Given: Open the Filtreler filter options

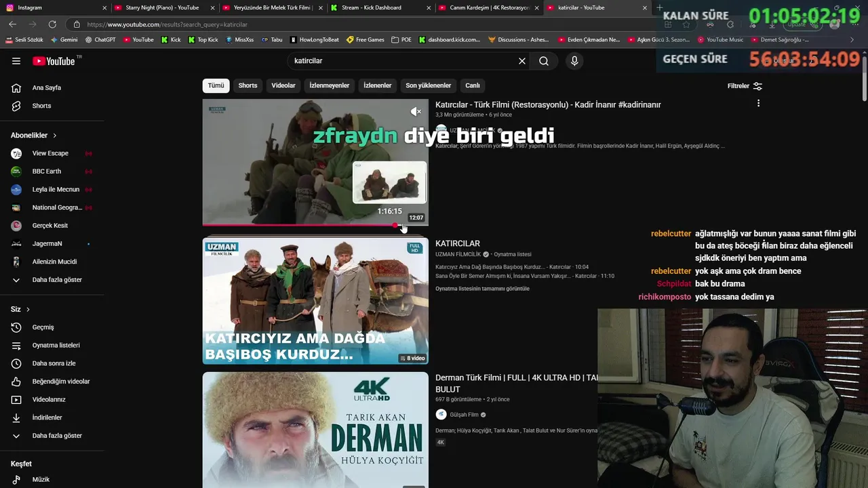Looking at the screenshot, I should click(x=745, y=86).
